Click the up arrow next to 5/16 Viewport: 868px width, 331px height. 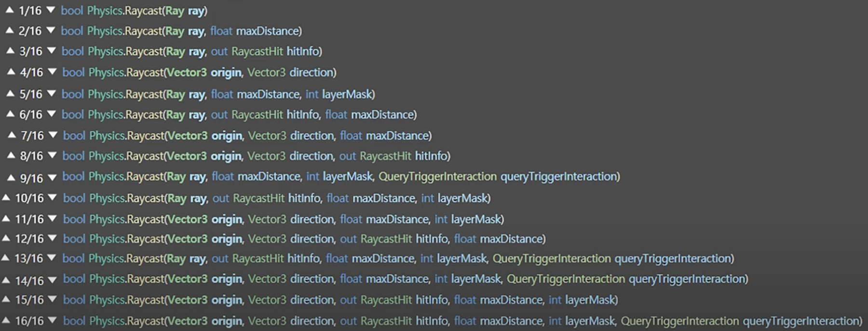pos(10,93)
